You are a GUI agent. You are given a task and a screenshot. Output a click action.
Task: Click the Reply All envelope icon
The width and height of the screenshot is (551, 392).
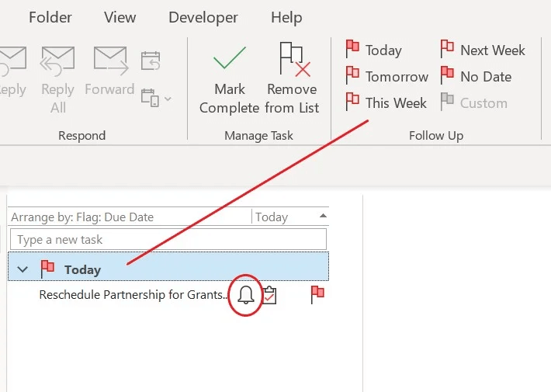[57, 60]
